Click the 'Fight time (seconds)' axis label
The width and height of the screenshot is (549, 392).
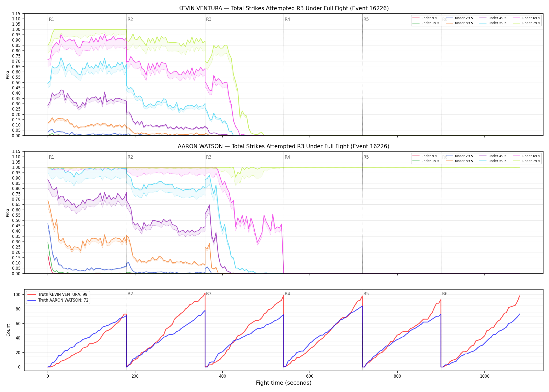point(284,383)
